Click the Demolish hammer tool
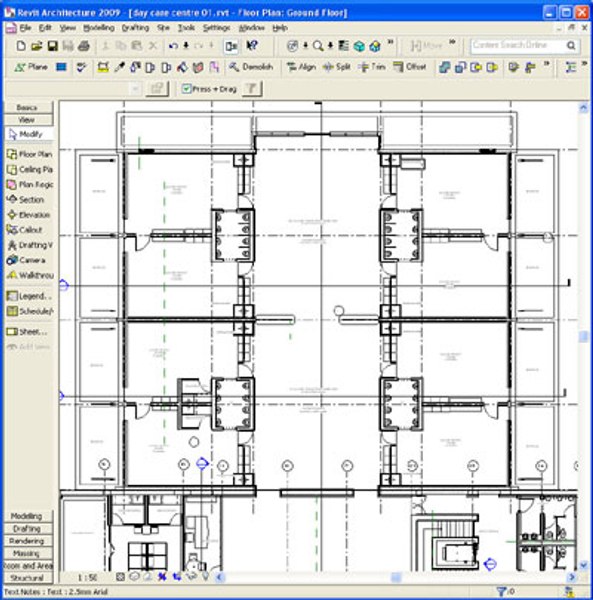Screen dimensions: 593x600 point(251,67)
